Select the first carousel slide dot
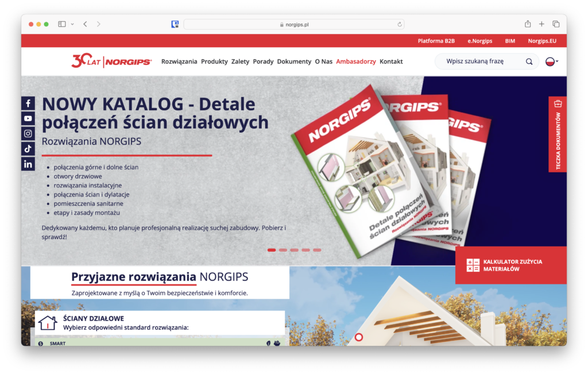 [272, 250]
